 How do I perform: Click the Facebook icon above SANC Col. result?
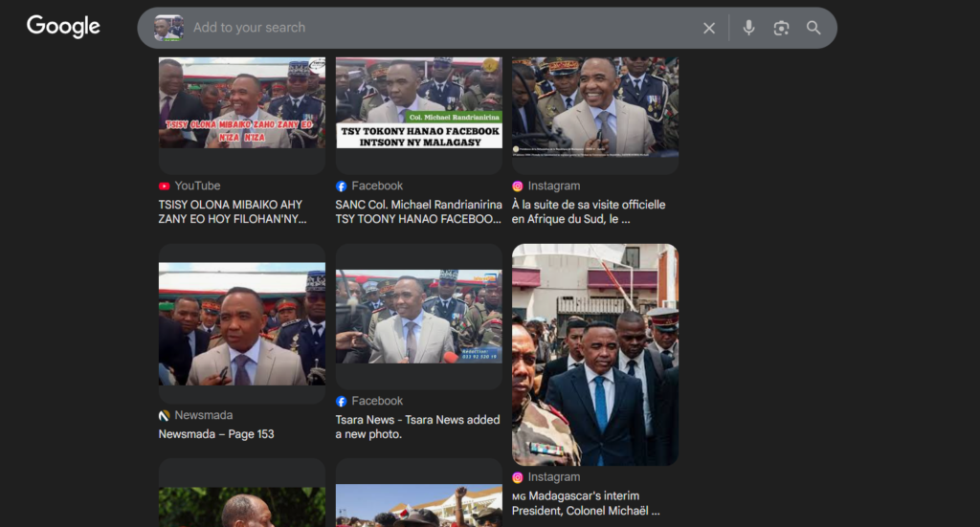342,187
